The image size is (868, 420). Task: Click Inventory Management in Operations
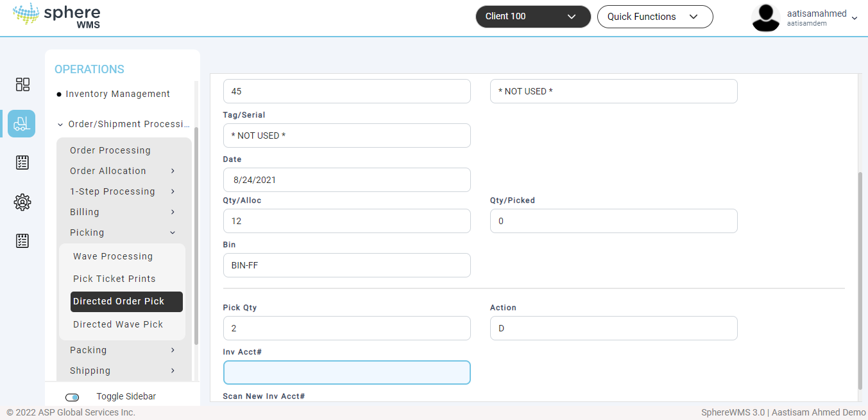117,94
